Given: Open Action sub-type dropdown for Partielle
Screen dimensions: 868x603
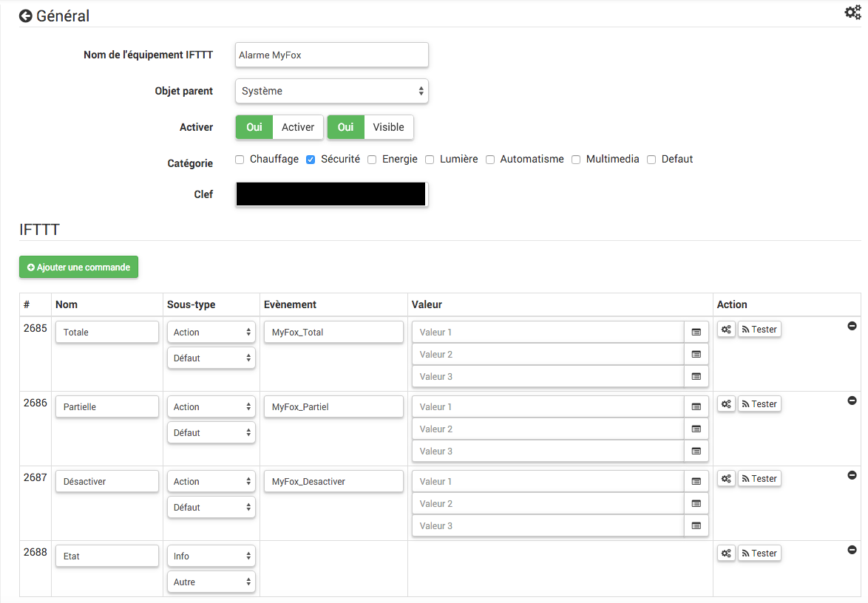Looking at the screenshot, I should (211, 406).
